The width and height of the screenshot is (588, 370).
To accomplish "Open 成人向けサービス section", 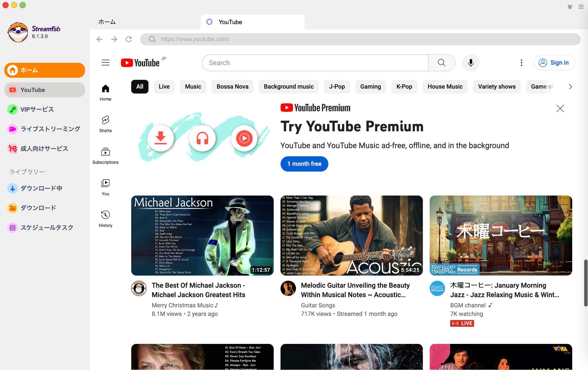I will pos(45,149).
